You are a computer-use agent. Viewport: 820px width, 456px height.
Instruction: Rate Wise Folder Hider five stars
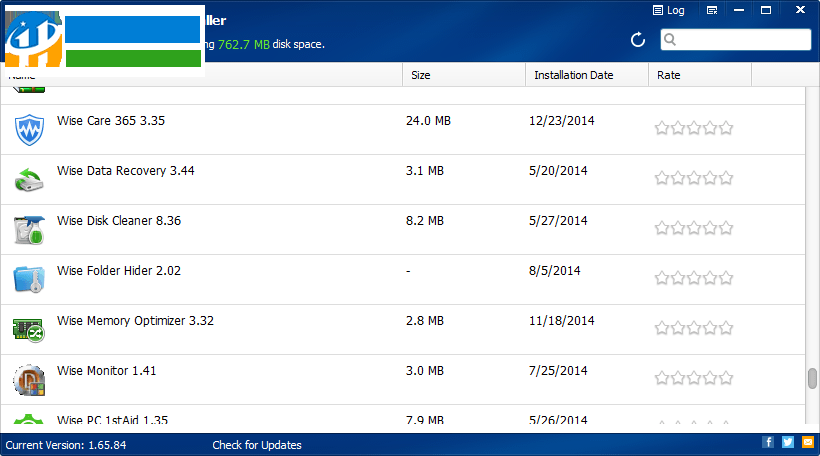[x=726, y=278]
